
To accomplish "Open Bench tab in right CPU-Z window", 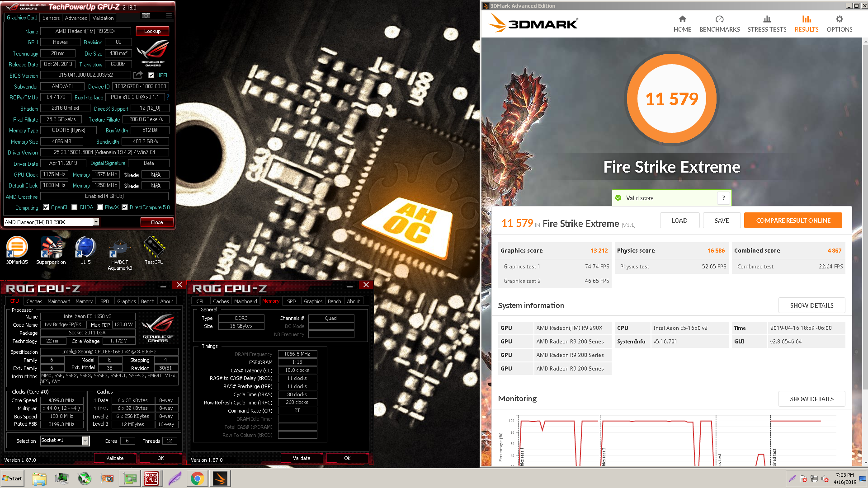I will pos(335,301).
